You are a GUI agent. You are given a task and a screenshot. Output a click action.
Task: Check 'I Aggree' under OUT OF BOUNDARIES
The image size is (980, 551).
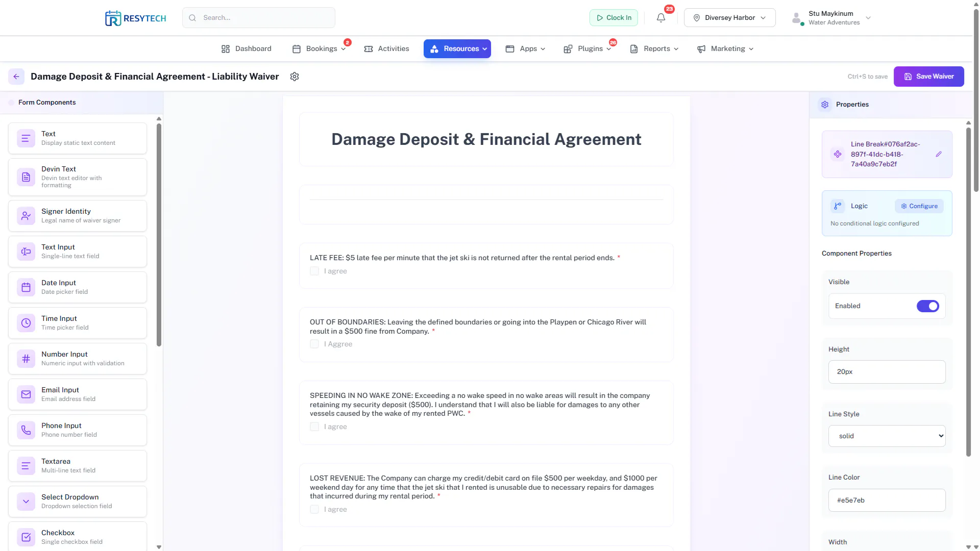[314, 344]
